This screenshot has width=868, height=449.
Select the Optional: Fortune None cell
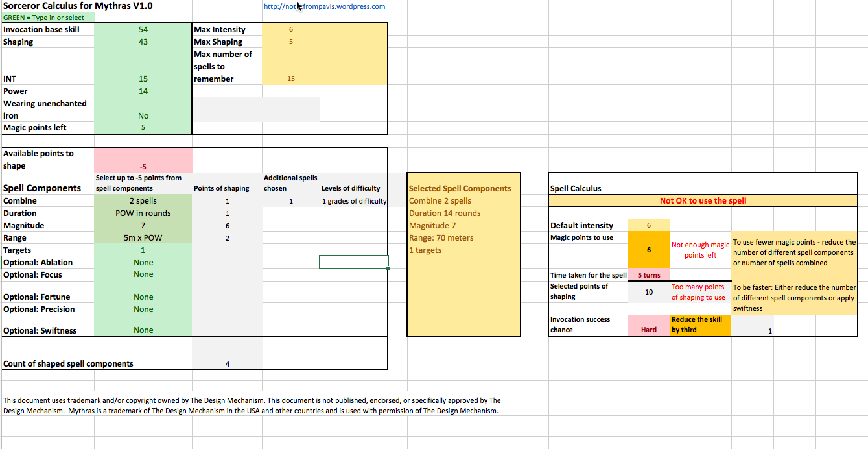click(143, 297)
